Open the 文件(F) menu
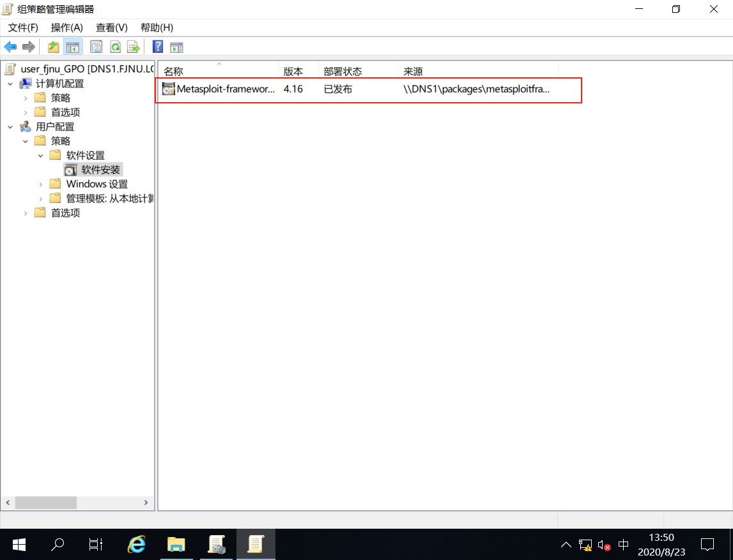The image size is (733, 560). (23, 27)
